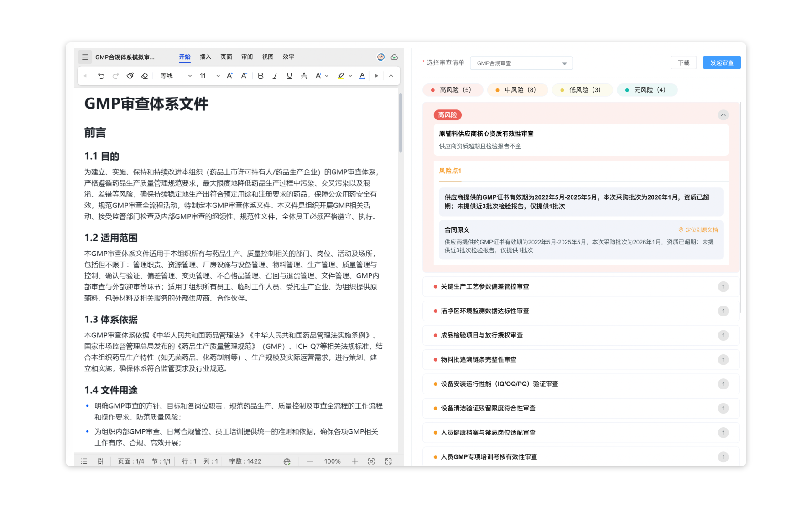Image resolution: width=812 pixels, height=508 pixels.
Task: Click the yellow highlight color pen
Action: point(341,76)
